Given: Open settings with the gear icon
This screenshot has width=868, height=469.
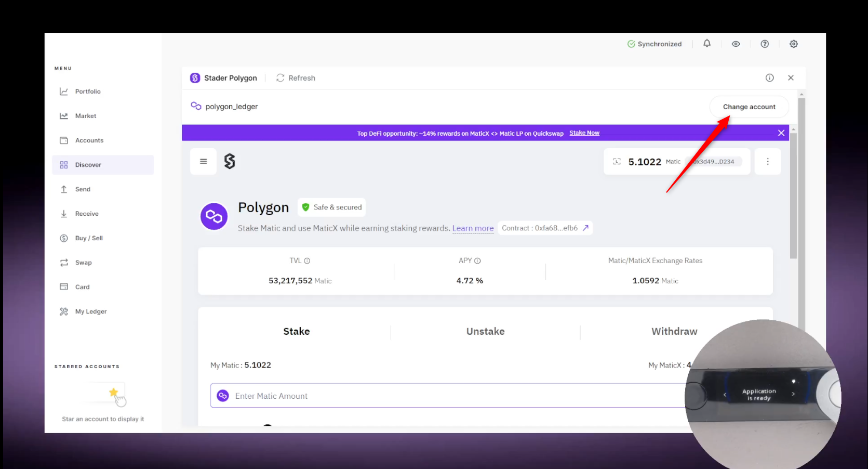Looking at the screenshot, I should 794,44.
